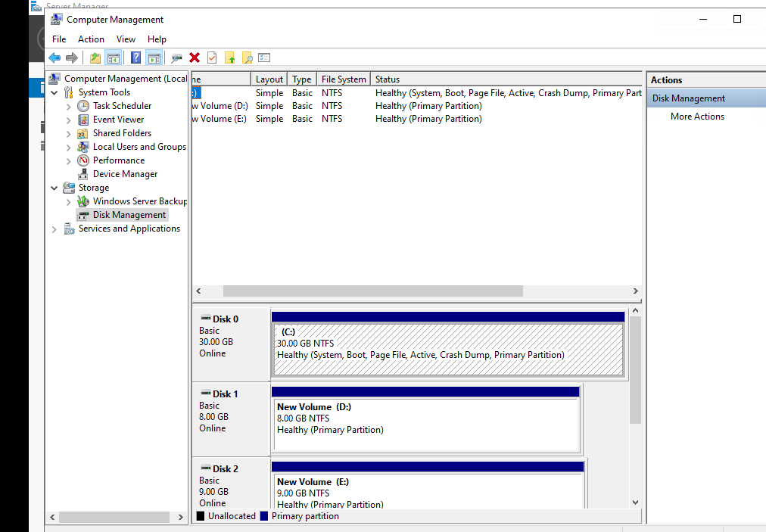Toggle Show/Hide Console Tree toolbar button
This screenshot has height=532, width=766.
pos(114,58)
